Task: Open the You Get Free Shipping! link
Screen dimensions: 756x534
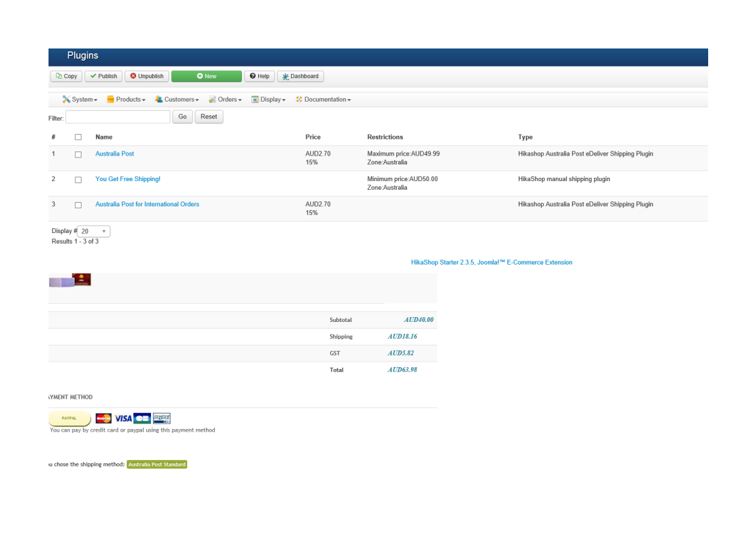Action: point(128,179)
